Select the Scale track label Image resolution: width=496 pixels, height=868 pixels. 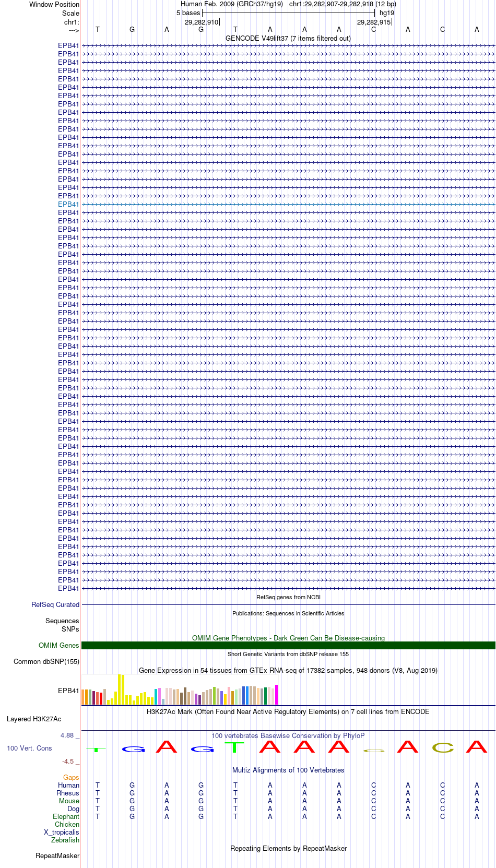coord(70,13)
